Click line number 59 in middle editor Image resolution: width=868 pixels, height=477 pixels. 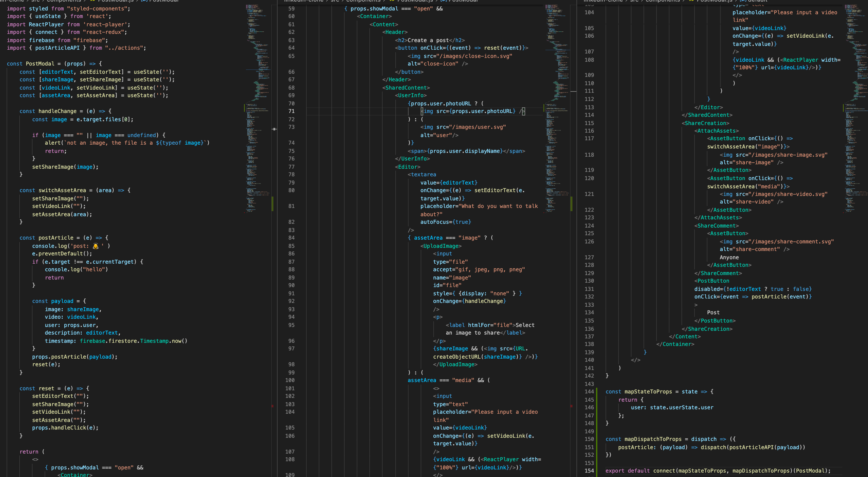point(291,9)
